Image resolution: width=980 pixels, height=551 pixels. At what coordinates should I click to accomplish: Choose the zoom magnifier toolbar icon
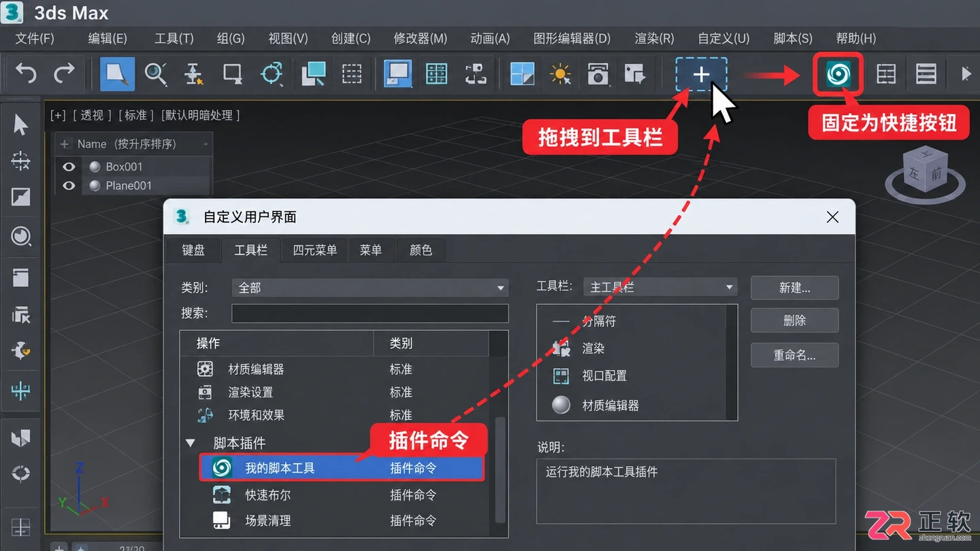pos(156,73)
